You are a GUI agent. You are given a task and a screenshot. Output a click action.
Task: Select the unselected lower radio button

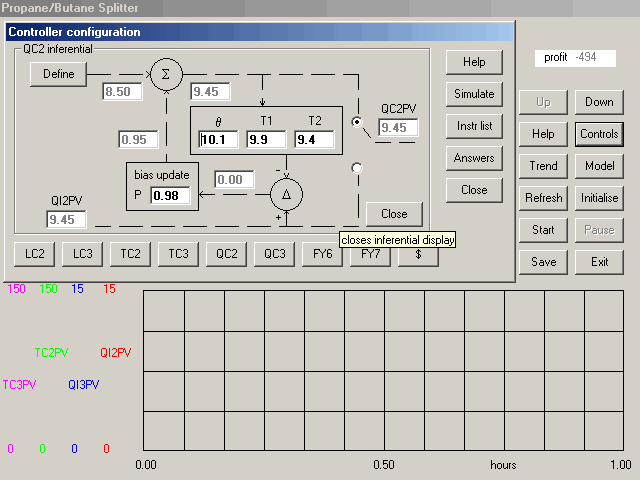coord(357,168)
